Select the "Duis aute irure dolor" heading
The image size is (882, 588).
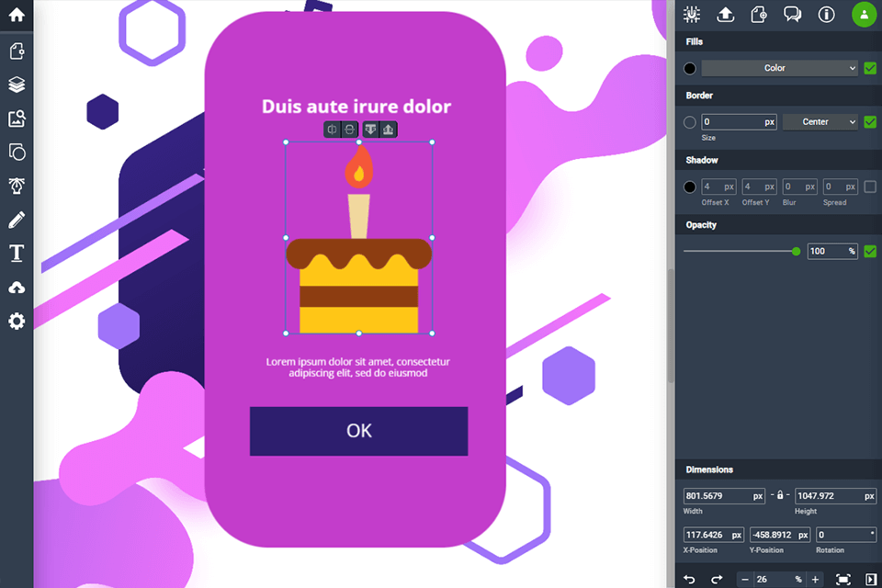click(x=356, y=107)
